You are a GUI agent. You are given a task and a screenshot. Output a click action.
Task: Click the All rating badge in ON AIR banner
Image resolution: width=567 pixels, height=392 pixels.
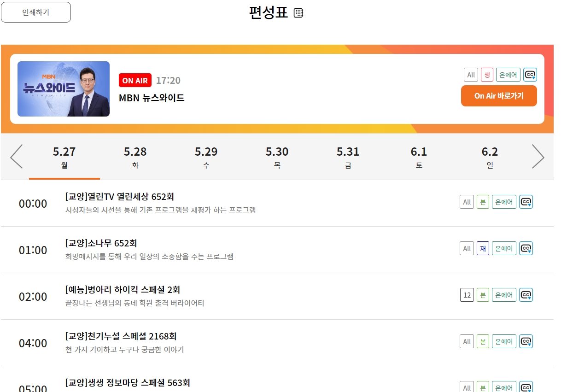coord(471,75)
